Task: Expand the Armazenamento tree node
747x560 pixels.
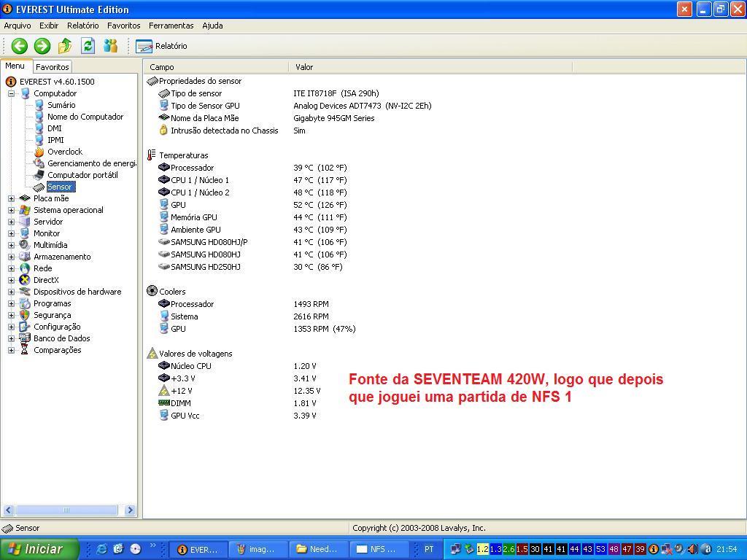Action: click(x=12, y=257)
